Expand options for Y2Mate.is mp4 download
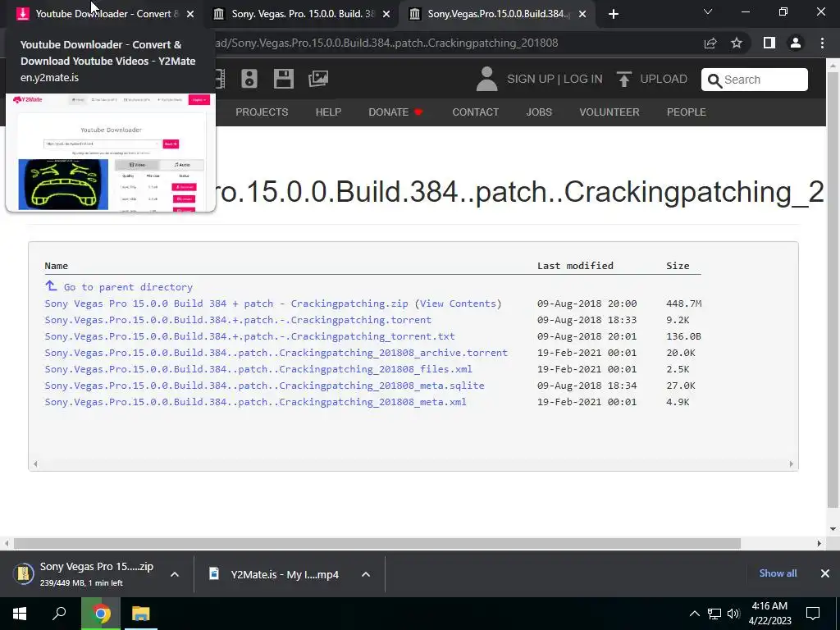 point(366,574)
